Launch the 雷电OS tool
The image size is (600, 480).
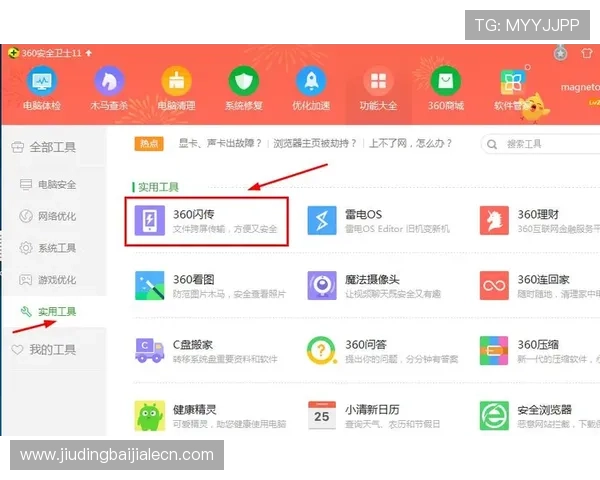click(x=379, y=221)
